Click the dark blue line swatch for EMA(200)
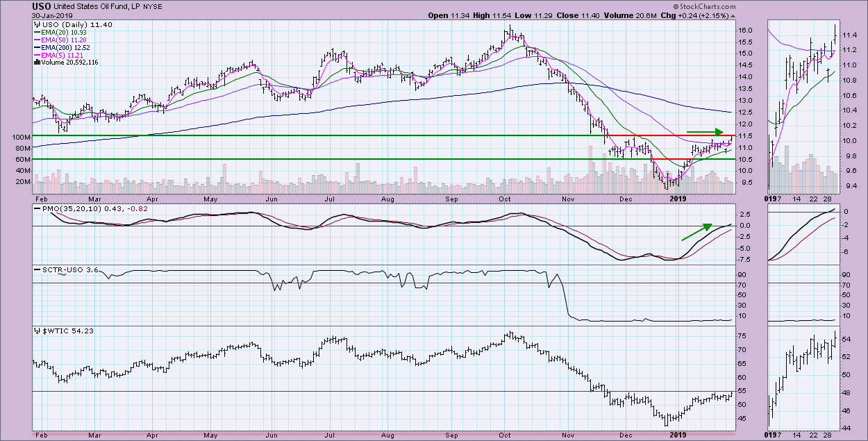Viewport: 868px width, 441px height. point(38,48)
